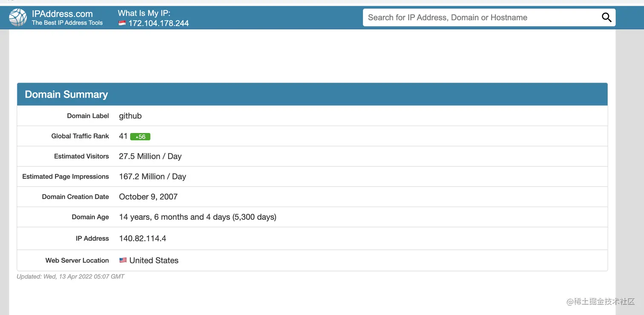Select the "14 years, 6 months" age value

198,217
